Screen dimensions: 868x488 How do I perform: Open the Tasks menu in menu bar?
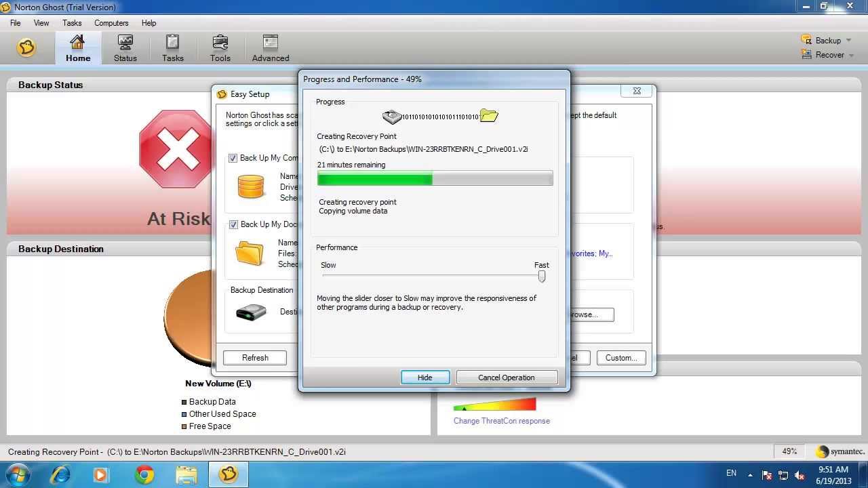72,23
